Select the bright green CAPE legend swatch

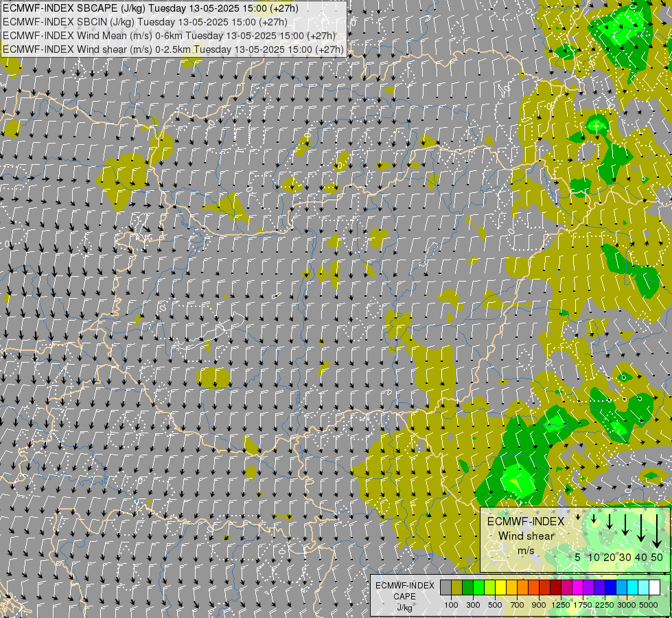tap(478, 587)
